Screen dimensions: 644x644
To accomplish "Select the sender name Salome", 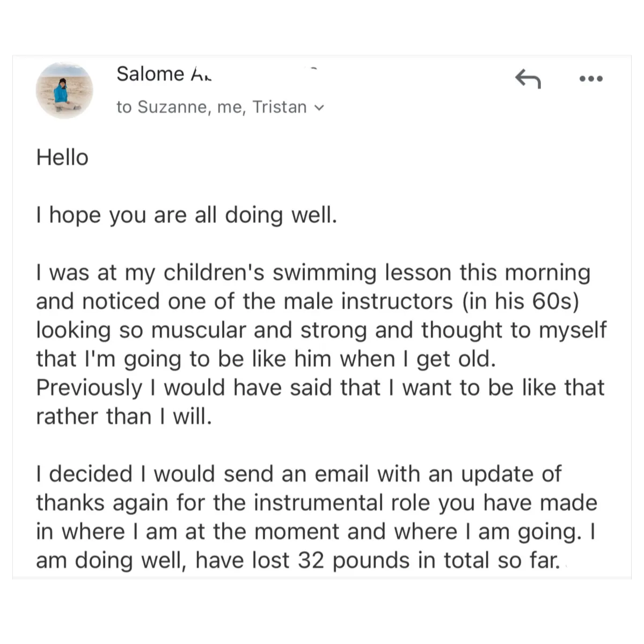I will tap(150, 74).
